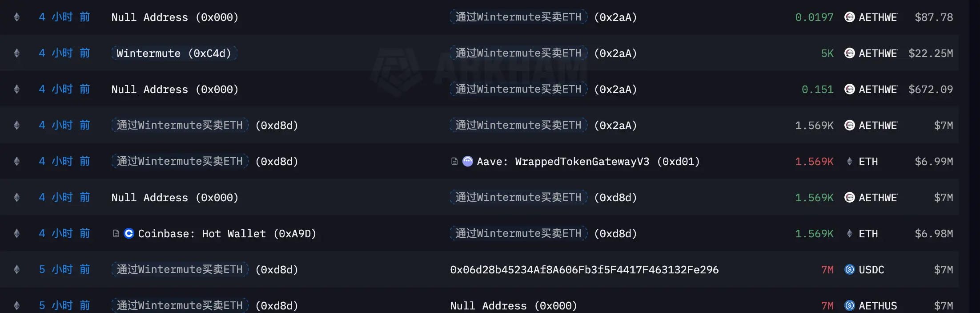Click the 5 小时 前 timestamp in USDC row
The height and width of the screenshot is (313, 980).
[x=64, y=269]
